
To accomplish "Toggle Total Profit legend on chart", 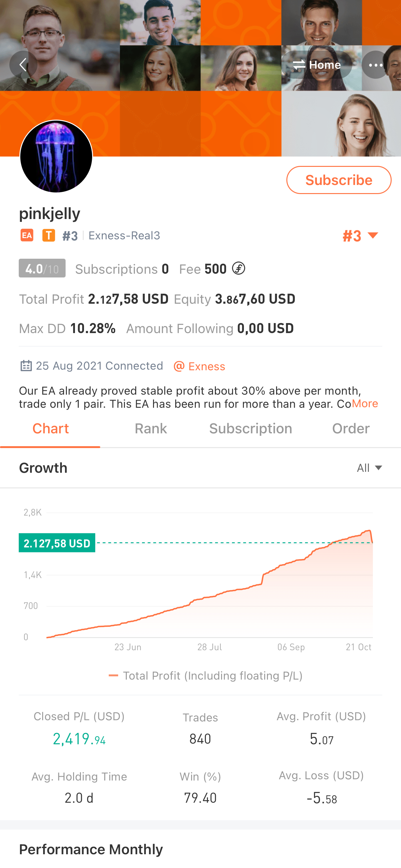I will point(206,676).
